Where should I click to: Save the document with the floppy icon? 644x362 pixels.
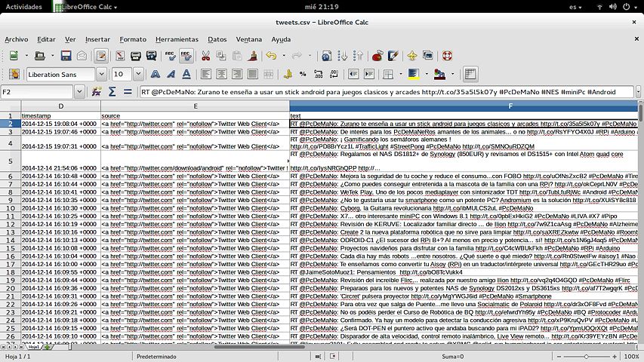click(x=66, y=56)
